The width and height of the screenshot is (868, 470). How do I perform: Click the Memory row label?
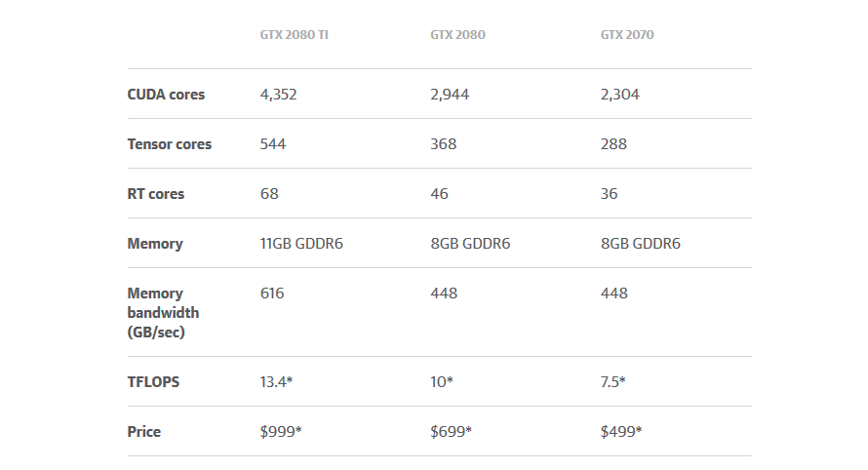[155, 244]
